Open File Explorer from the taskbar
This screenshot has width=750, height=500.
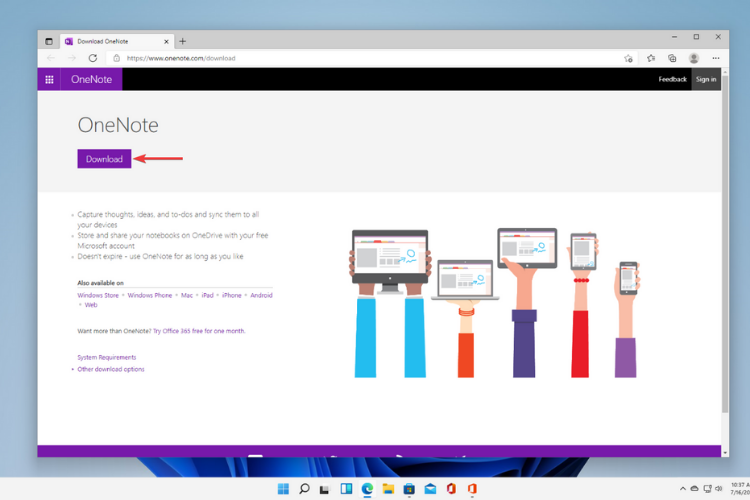tap(388, 489)
